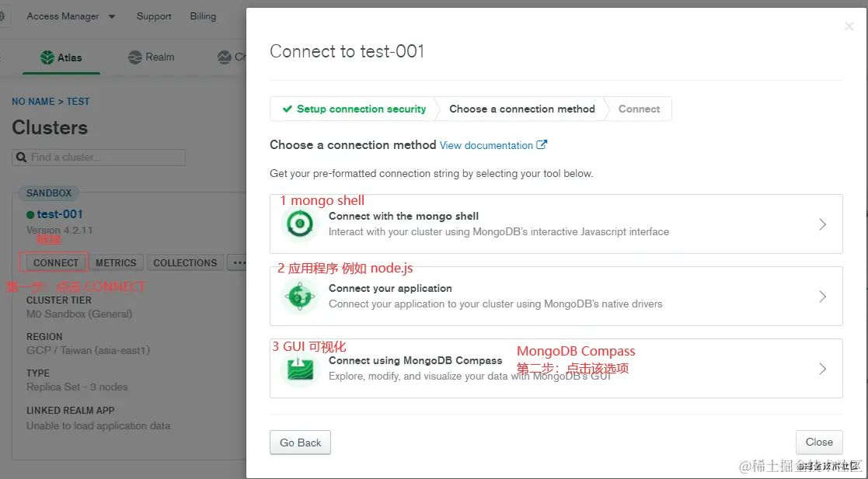The height and width of the screenshot is (479, 868).
Task: Click the Connect your application icon
Action: tap(300, 297)
